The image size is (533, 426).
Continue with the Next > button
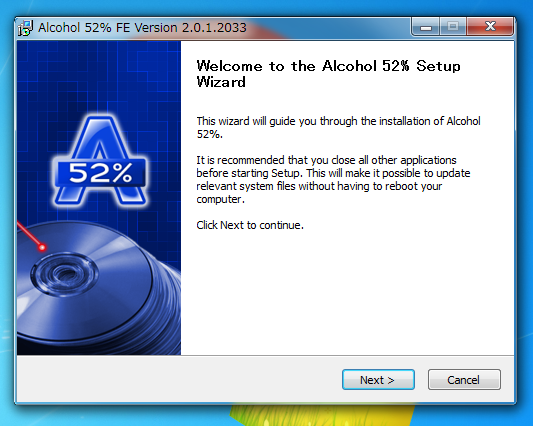pos(378,379)
